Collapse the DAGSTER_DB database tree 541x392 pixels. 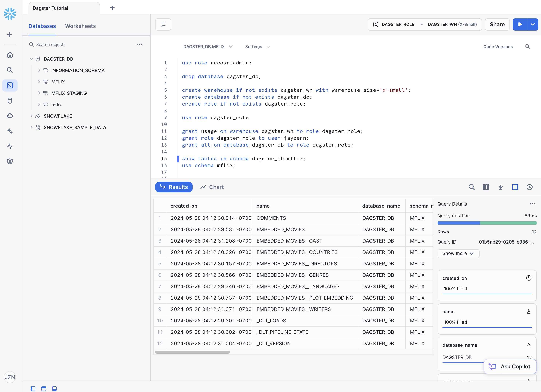(32, 59)
